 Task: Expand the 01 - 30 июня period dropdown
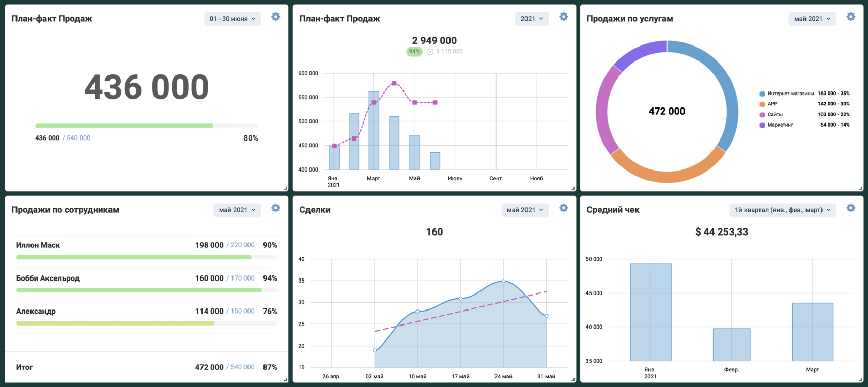click(x=233, y=19)
